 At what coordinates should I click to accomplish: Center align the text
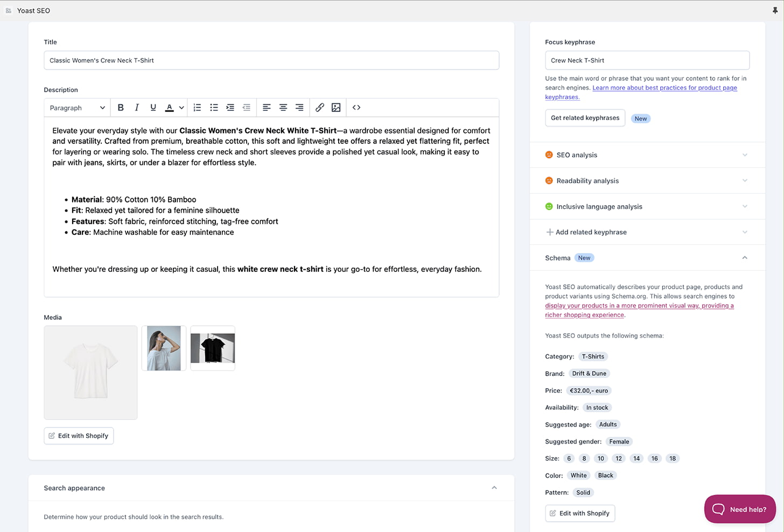pyautogui.click(x=283, y=108)
